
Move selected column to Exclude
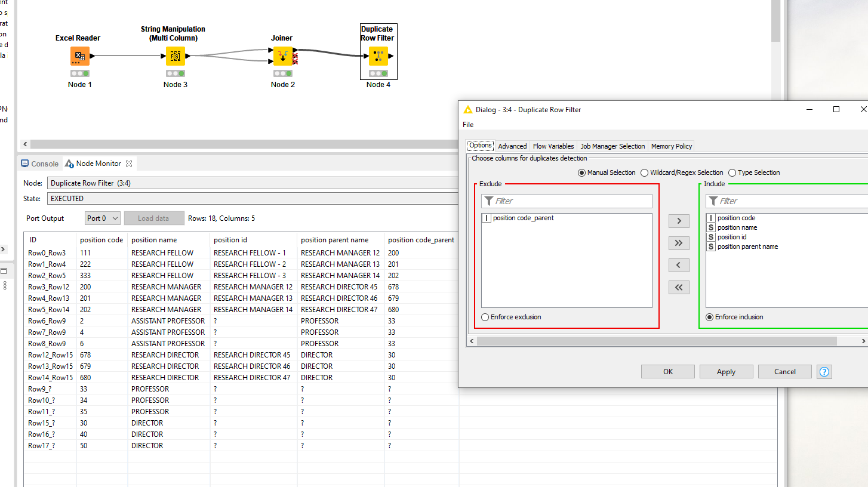(x=679, y=265)
